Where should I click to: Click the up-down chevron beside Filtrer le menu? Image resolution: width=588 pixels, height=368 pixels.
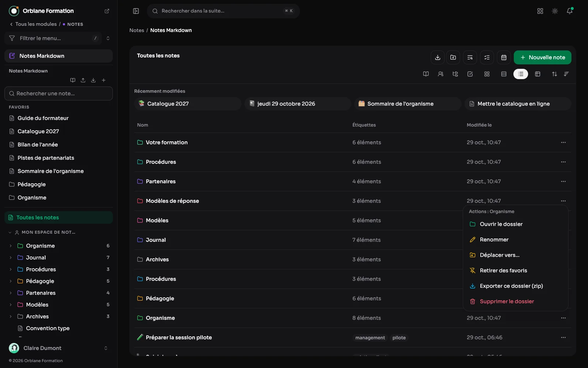click(108, 38)
